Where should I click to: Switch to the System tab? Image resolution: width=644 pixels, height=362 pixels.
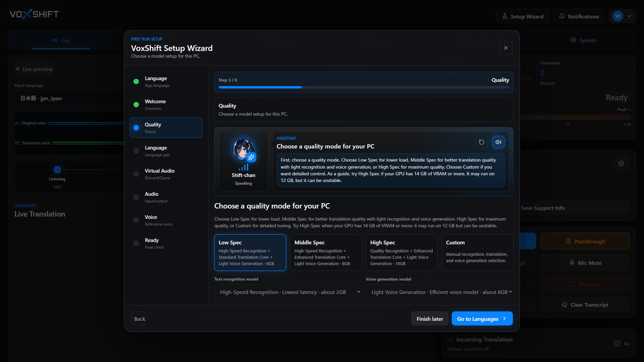point(583,40)
